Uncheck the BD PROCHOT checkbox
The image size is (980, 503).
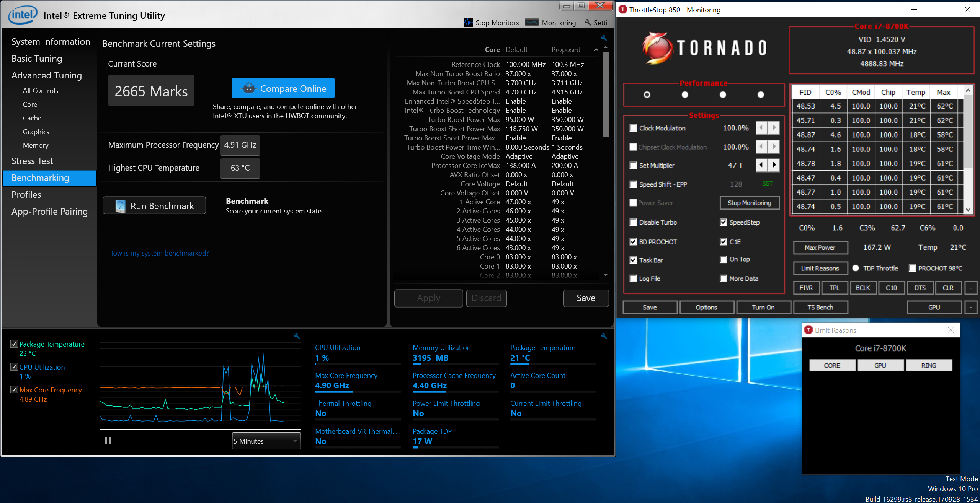tap(633, 241)
